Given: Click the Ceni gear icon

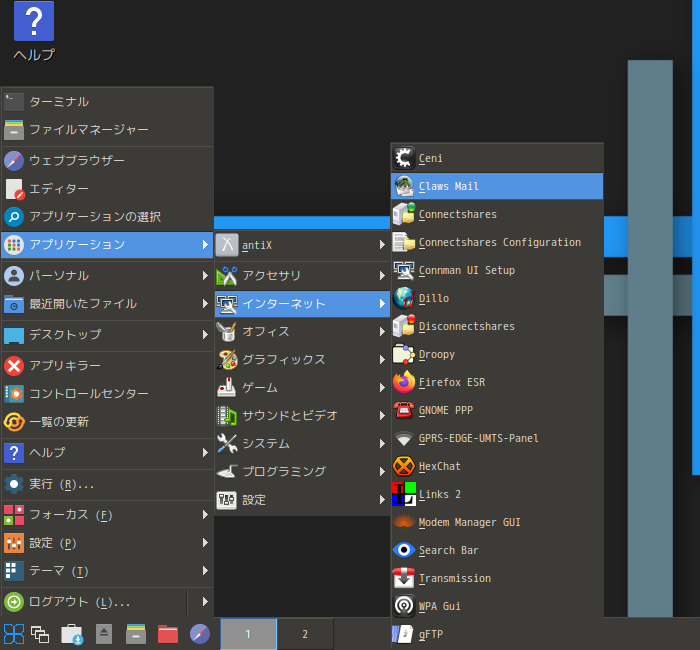Looking at the screenshot, I should point(404,158).
